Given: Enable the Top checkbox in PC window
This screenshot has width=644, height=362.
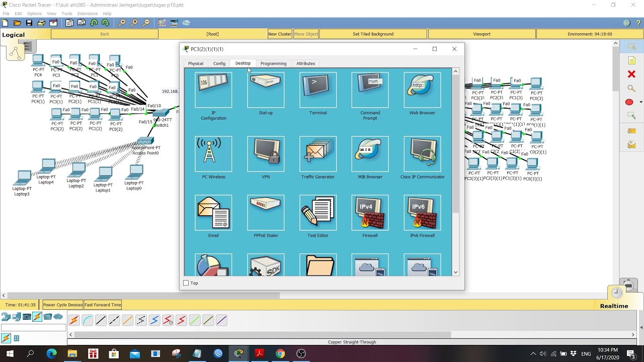Looking at the screenshot, I should pyautogui.click(x=186, y=283).
